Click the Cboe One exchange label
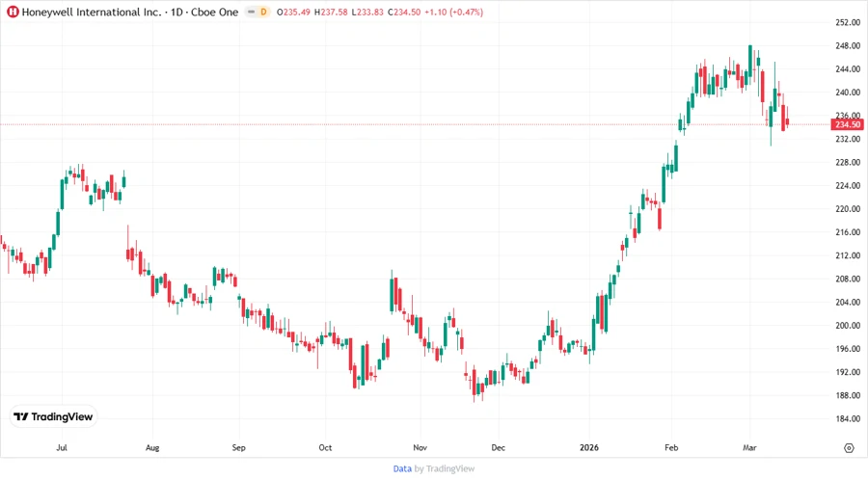Screen dimensions: 868x480 point(215,12)
